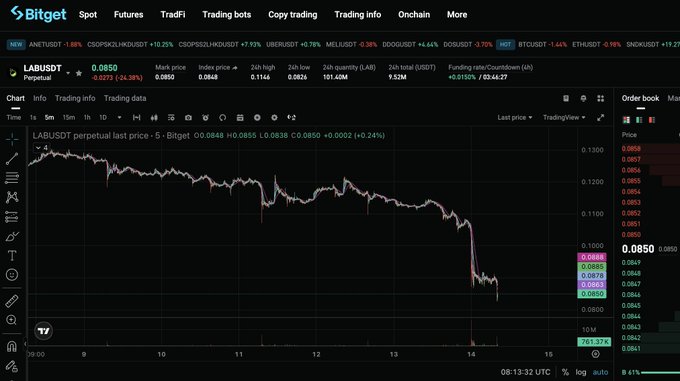Screen dimensions: 680x381
Task: Click the TradingView logo on chart
Action: click(43, 331)
